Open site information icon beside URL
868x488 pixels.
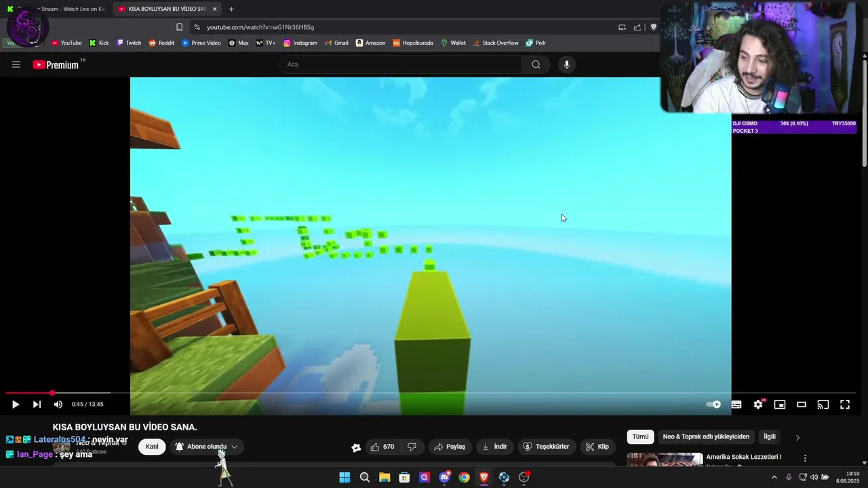tap(197, 27)
